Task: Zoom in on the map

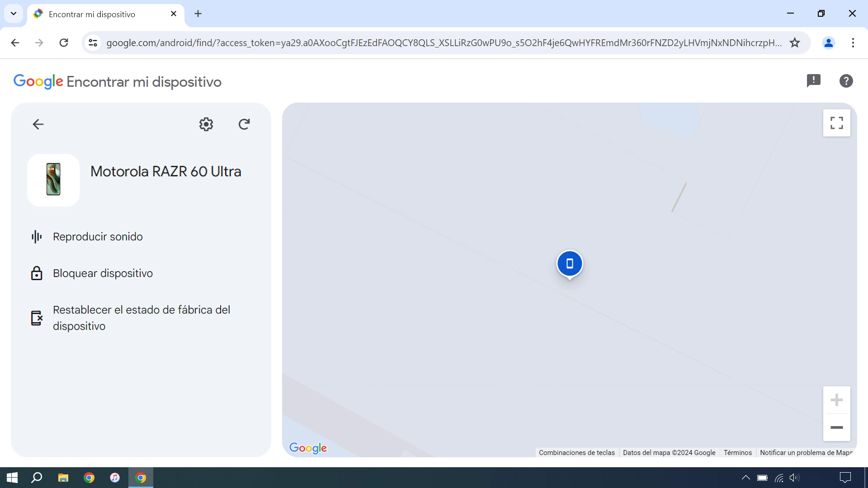Action: 836,400
